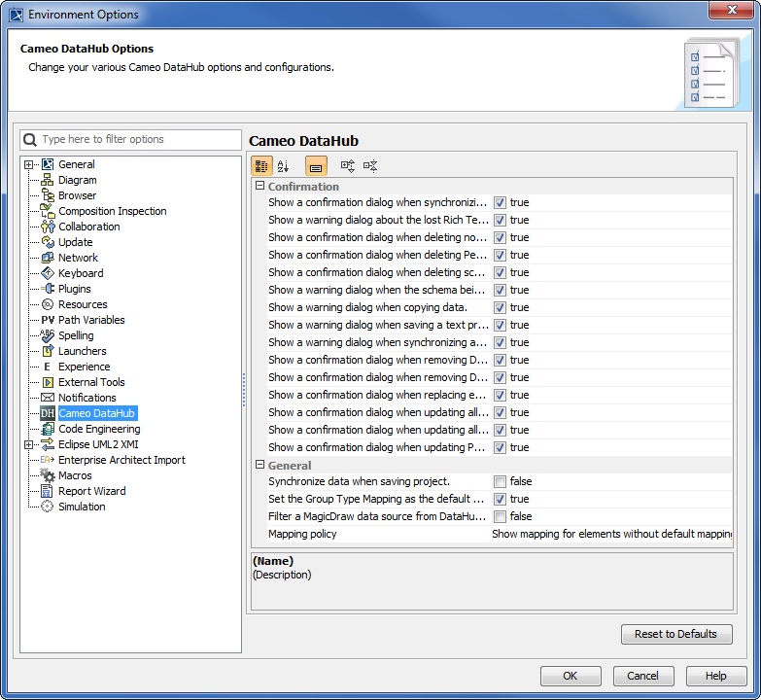761x700 pixels.
Task: Select Eclipse UML2 XMI tree item
Action: (98, 444)
